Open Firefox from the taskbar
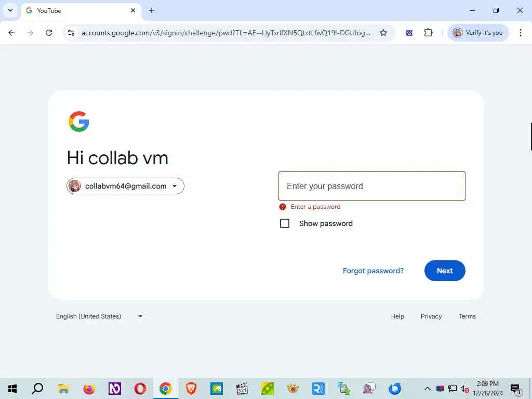This screenshot has height=399, width=532. point(89,389)
